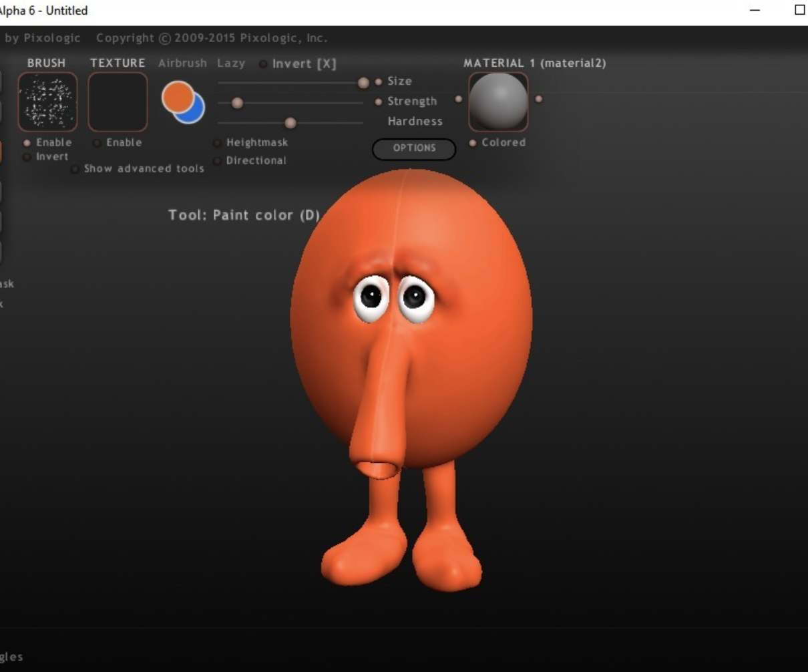808x672 pixels.
Task: Click the Hardness slider handle
Action: tap(290, 123)
